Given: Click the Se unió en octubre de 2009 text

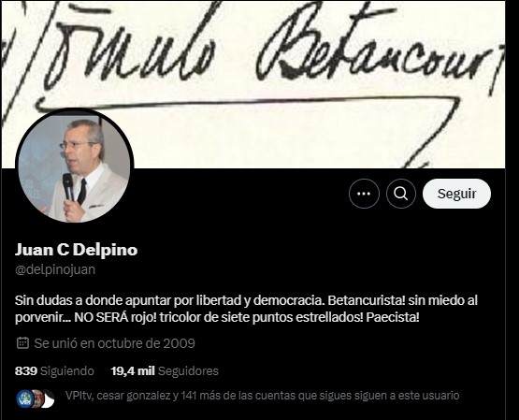Looking at the screenshot, I should coord(114,343).
